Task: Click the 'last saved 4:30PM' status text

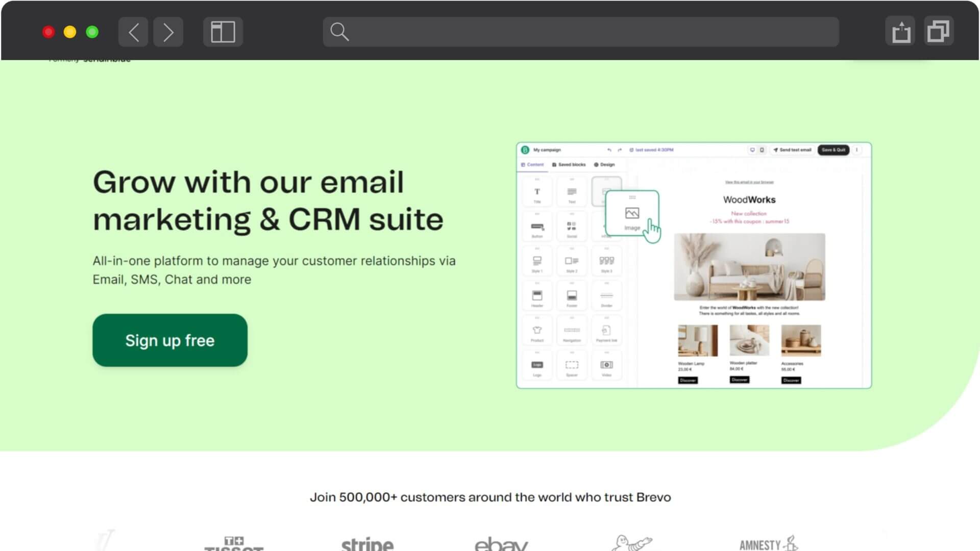Action: (654, 150)
